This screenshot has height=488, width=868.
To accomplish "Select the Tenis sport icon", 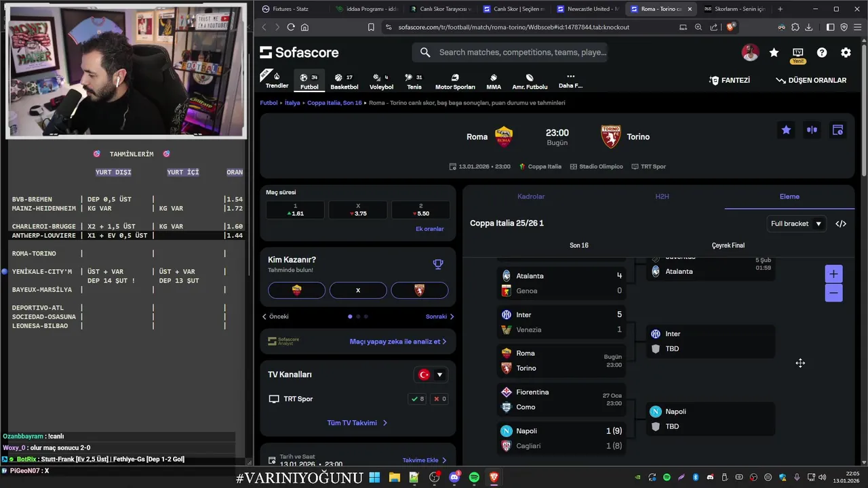I will (x=414, y=81).
